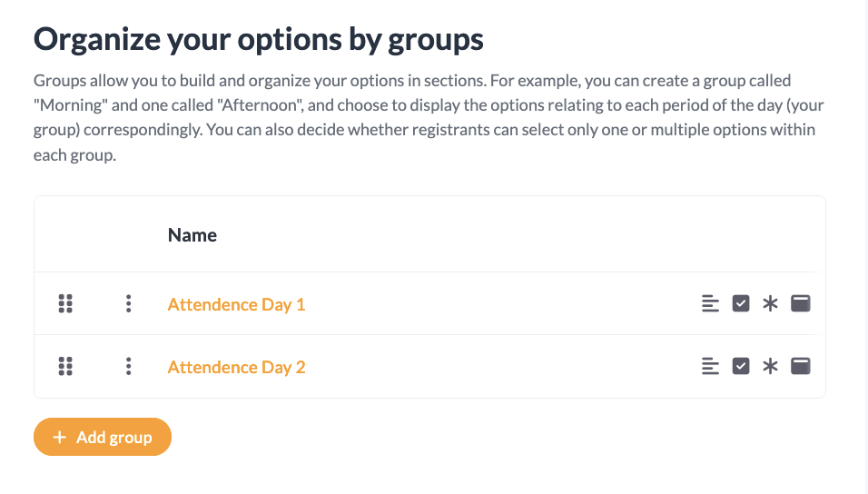Click the 'Organize your options by groups' heading
Image resolution: width=868 pixels, height=494 pixels.
pos(259,40)
